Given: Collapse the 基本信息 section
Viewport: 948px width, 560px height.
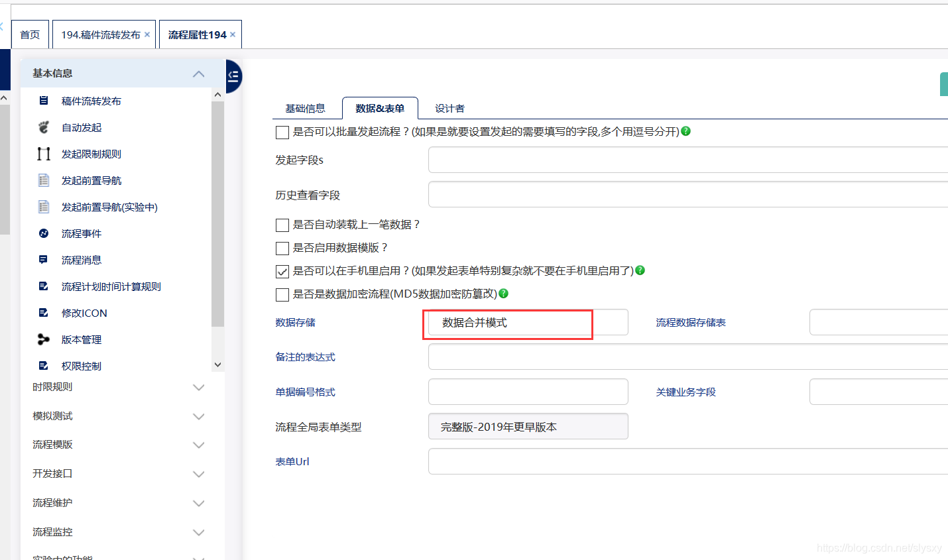Looking at the screenshot, I should pos(198,74).
